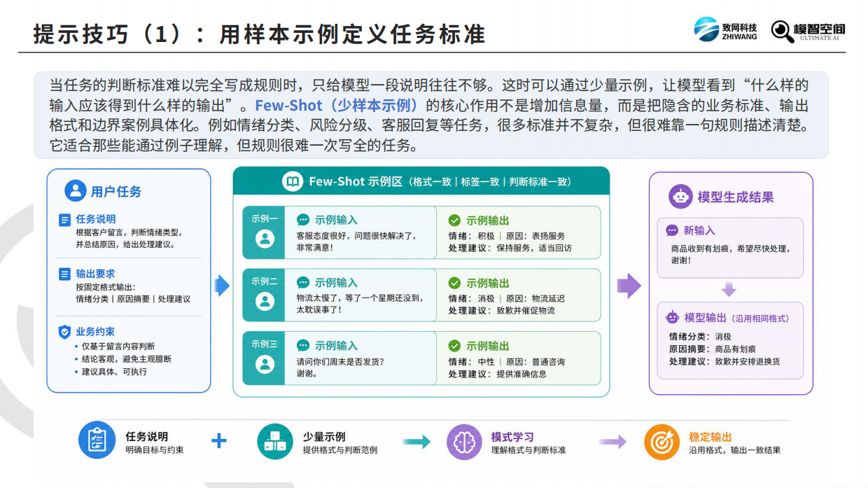
Task: Click green checkmark of 示例二 示例输出
Action: 454,283
